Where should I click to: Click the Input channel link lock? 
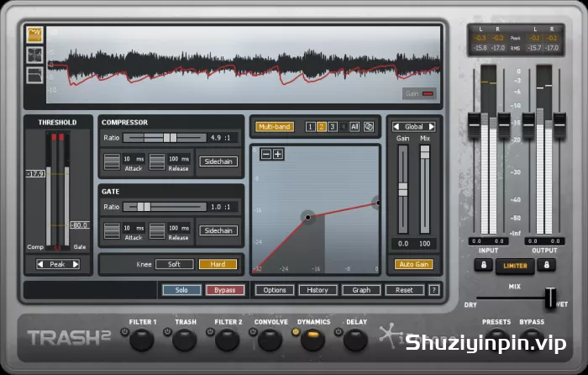click(x=484, y=265)
